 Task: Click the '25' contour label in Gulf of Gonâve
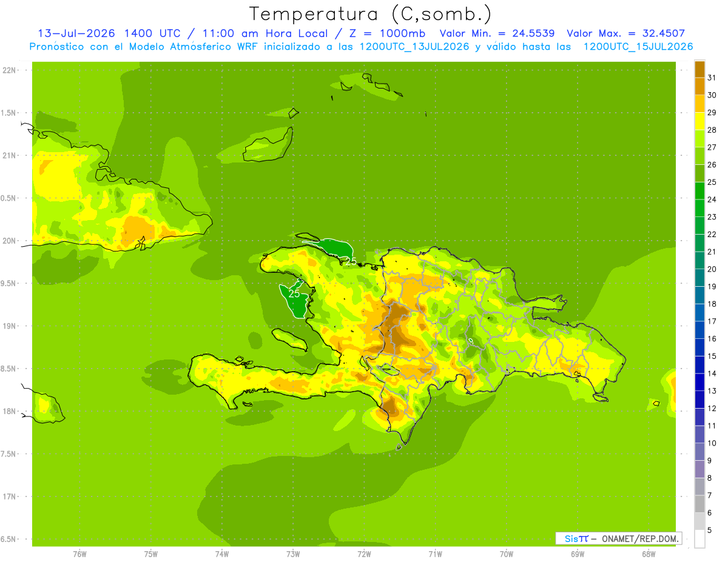click(294, 293)
